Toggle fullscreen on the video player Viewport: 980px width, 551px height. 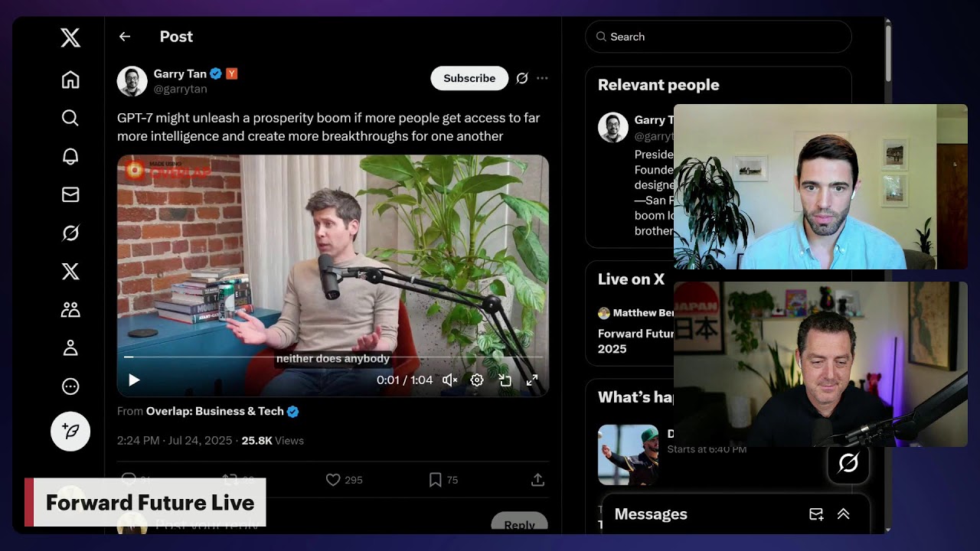pyautogui.click(x=532, y=380)
